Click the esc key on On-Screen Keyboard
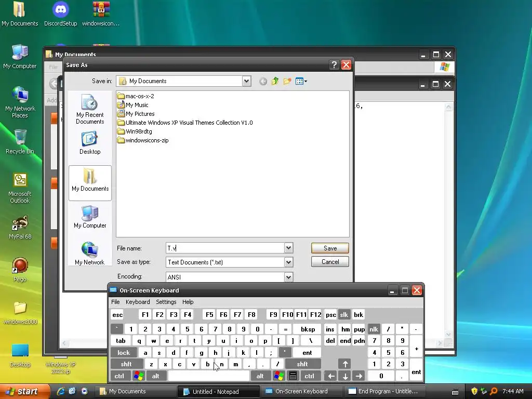This screenshot has height=399, width=532. pos(117,314)
